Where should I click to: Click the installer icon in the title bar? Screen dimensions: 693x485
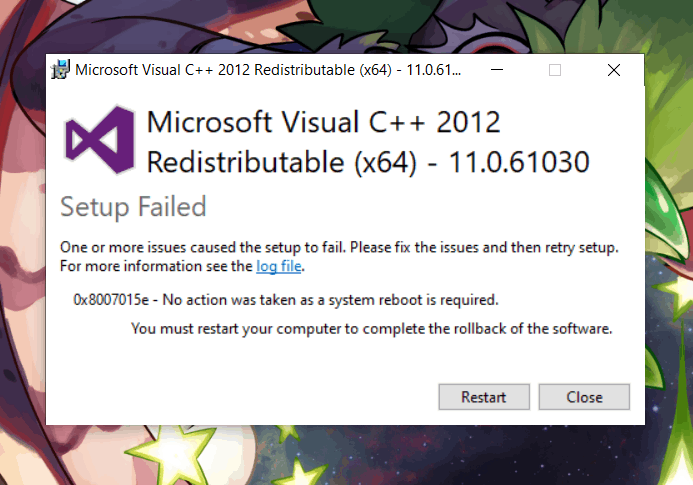[x=60, y=69]
